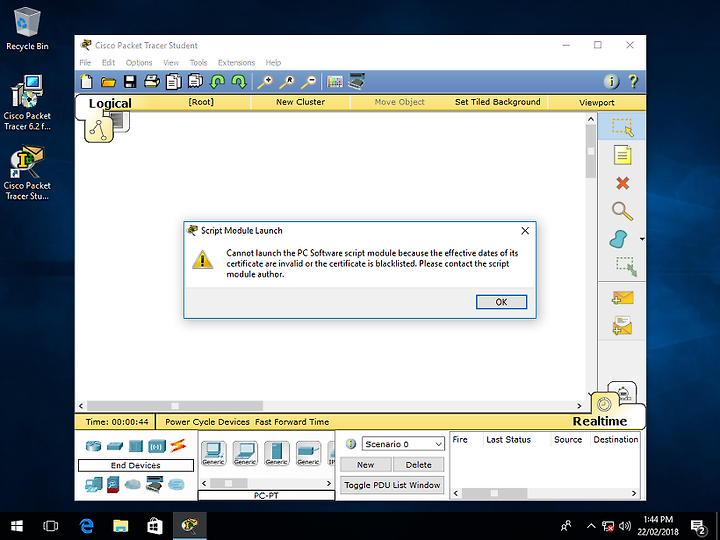Click the Paste toolbar icon
Screen dimensions: 720x540
coord(195,82)
